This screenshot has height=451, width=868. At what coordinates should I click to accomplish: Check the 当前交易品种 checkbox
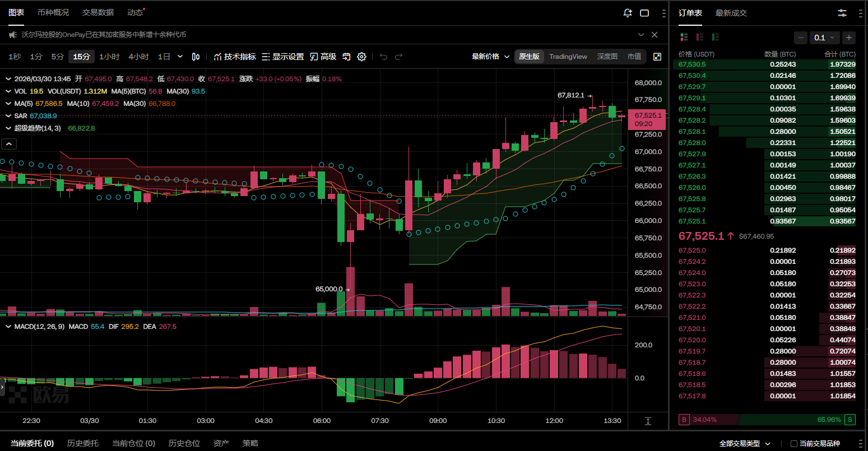[x=793, y=444]
